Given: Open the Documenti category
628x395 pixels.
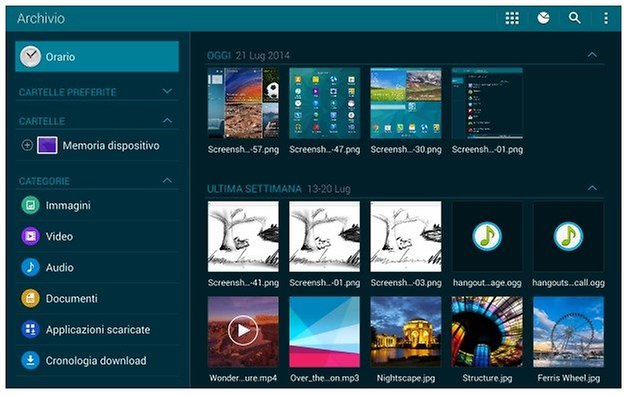Looking at the screenshot, I should (x=98, y=298).
